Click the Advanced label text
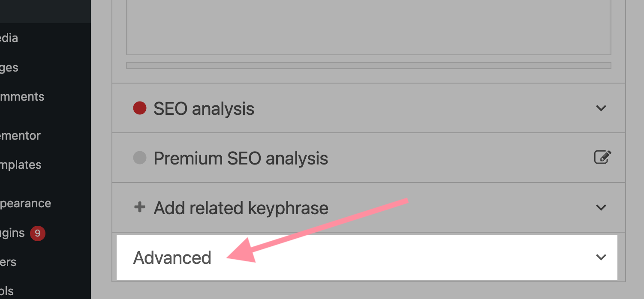Viewport: 644px width, 299px height. pyautogui.click(x=172, y=257)
